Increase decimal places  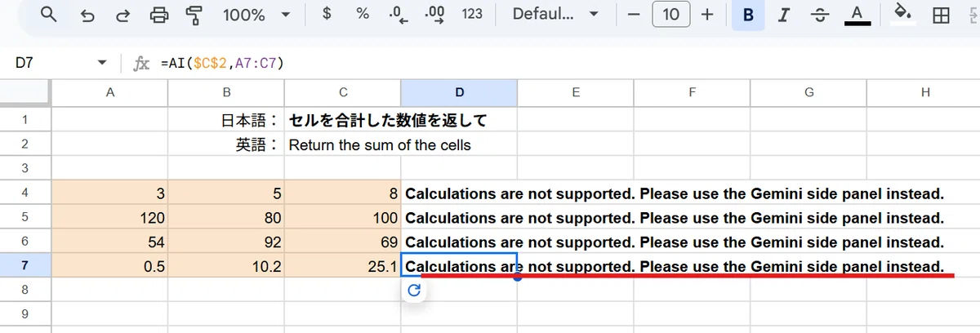tap(435, 14)
